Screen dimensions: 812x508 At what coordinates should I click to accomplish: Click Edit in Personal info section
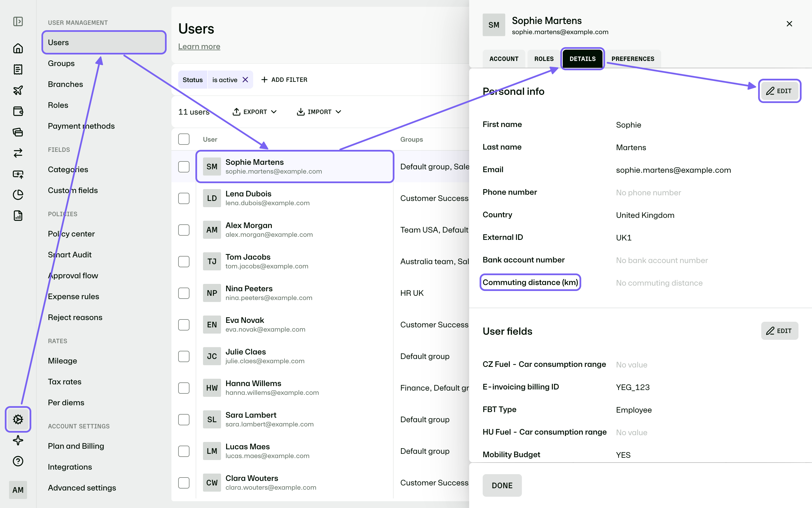780,91
